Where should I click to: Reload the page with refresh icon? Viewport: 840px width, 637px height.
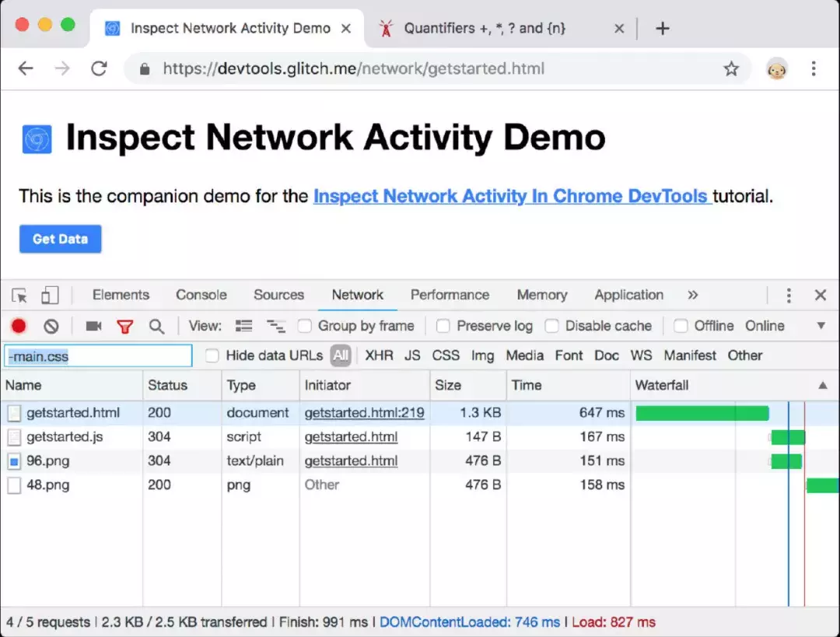(99, 68)
